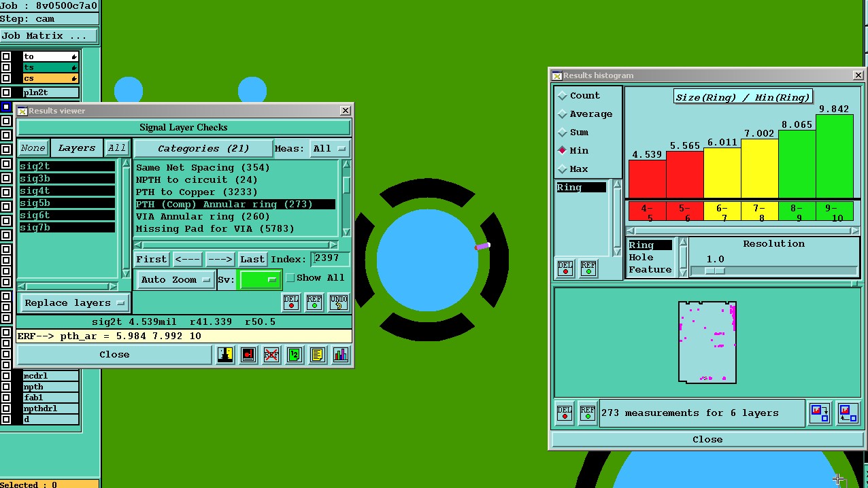Screen dimensions: 868x488
Task: Click the black-and-yellow silhouette icon beside Close
Action: 225,354
